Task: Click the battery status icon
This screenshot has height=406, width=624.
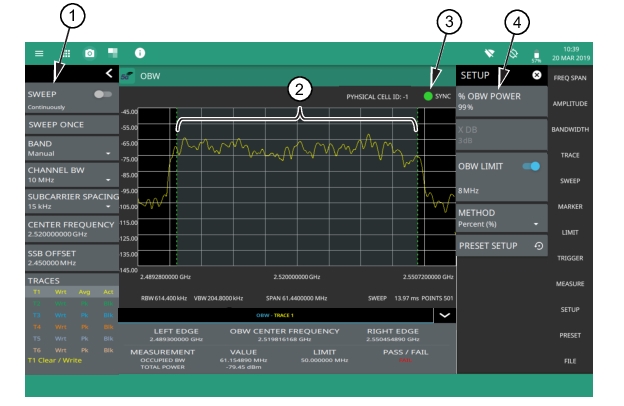Action: tap(536, 54)
